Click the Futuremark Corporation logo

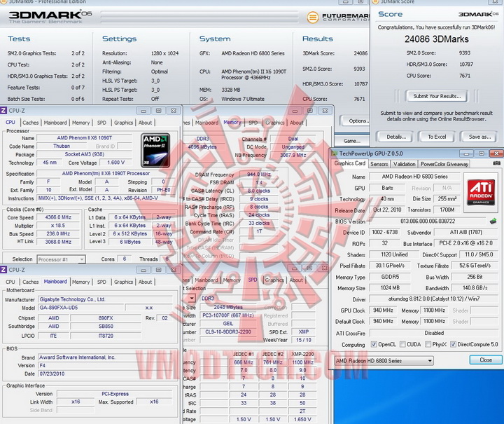[x=338, y=17]
